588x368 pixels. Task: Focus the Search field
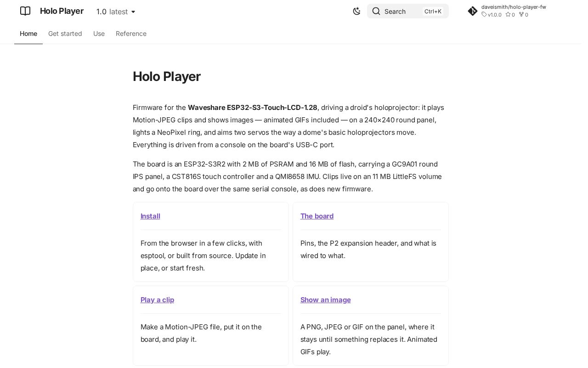(407, 11)
